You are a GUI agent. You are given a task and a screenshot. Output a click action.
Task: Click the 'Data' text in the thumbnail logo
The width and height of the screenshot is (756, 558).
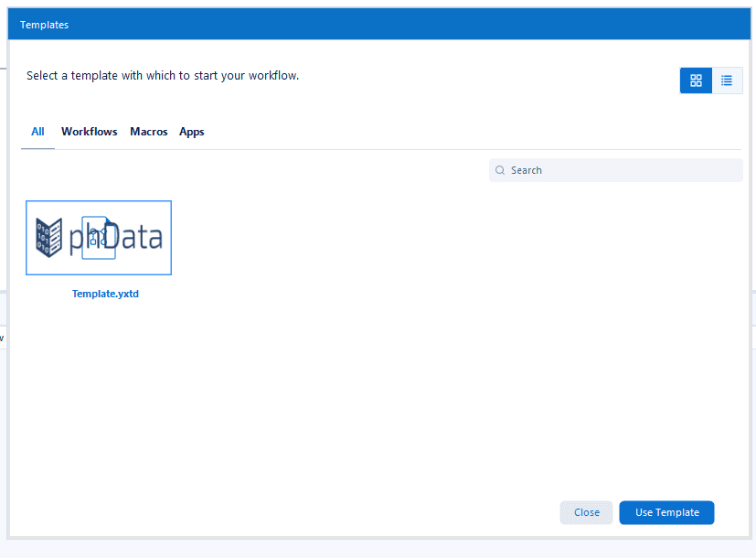139,238
